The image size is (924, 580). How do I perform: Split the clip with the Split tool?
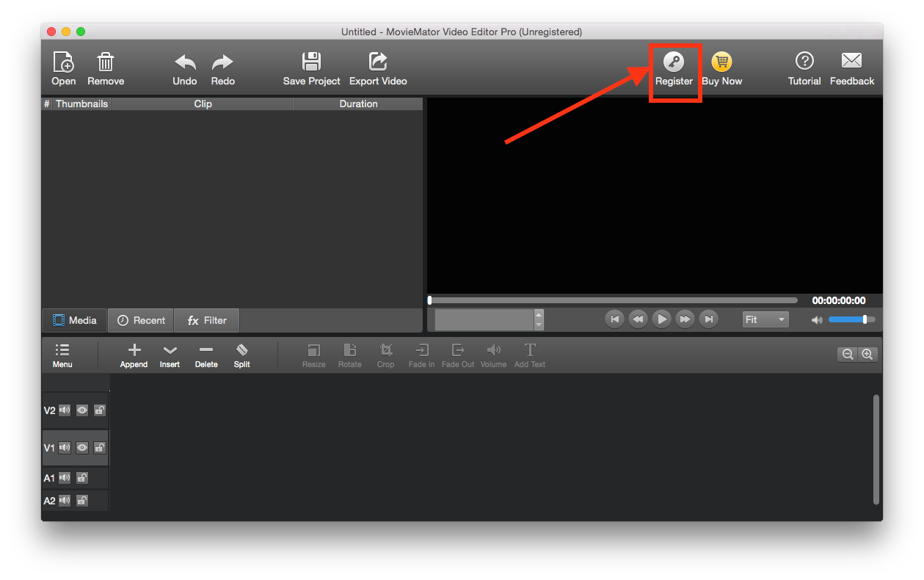tap(242, 351)
